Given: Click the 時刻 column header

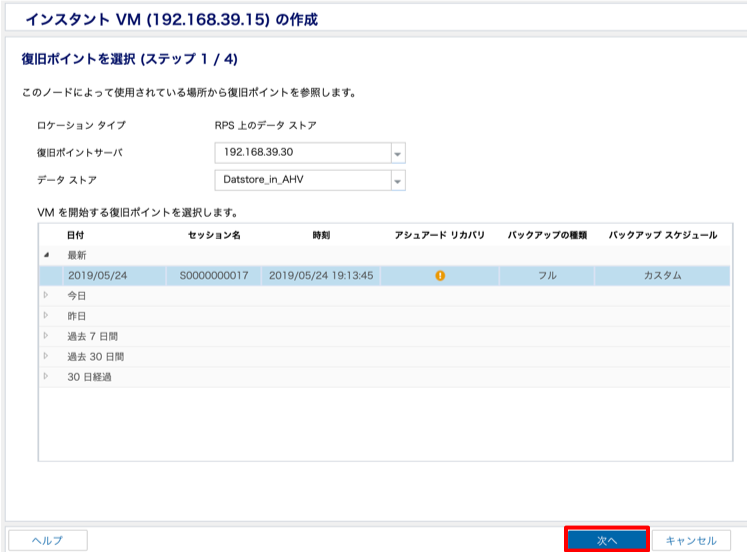Looking at the screenshot, I should (x=321, y=235).
